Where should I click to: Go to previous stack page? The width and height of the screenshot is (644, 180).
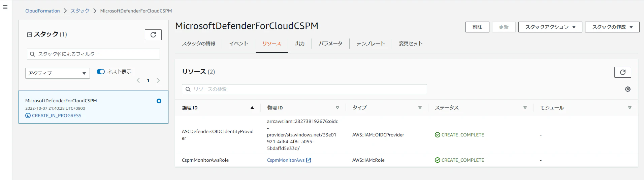[138, 80]
